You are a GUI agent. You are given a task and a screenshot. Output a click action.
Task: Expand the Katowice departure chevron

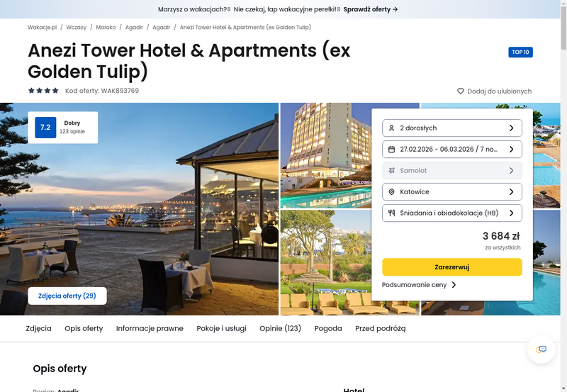point(511,191)
